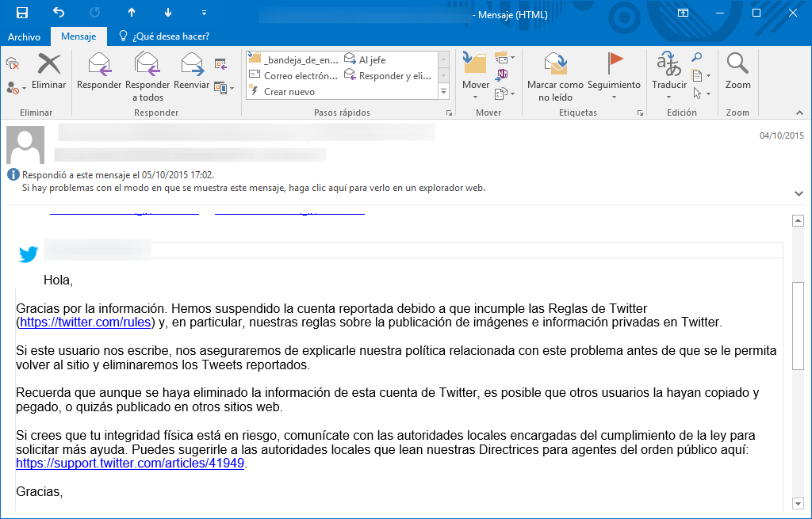The height and width of the screenshot is (519, 812).
Task: Switch to the Mensaje ribbon tab
Action: 79,36
